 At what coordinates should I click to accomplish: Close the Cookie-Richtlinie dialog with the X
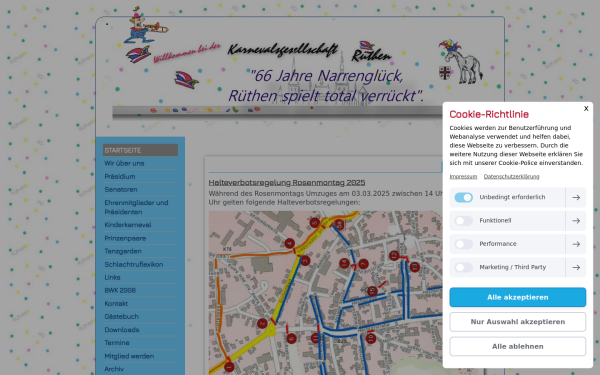point(586,109)
